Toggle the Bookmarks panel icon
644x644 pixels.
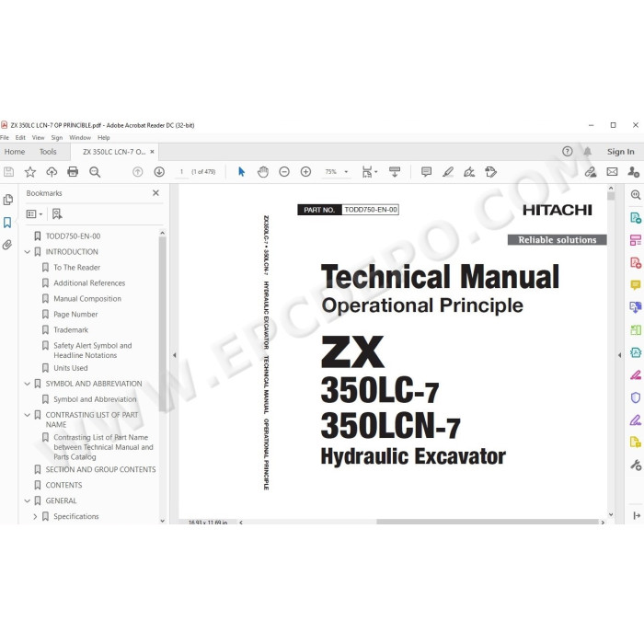(7, 223)
